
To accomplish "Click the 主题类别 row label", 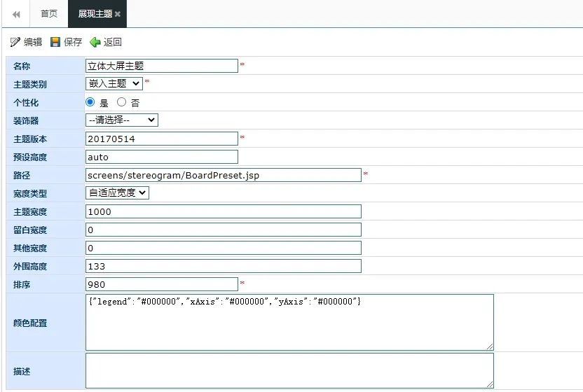I will [30, 84].
